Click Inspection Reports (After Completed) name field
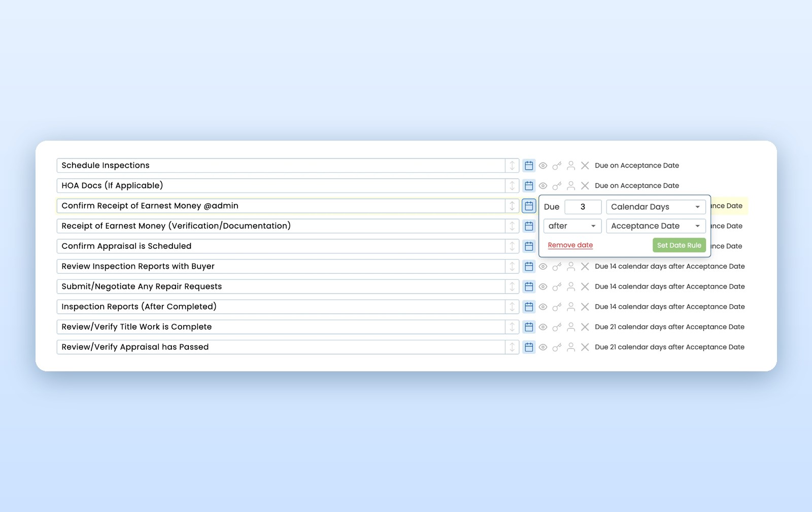812x512 pixels. coord(281,307)
